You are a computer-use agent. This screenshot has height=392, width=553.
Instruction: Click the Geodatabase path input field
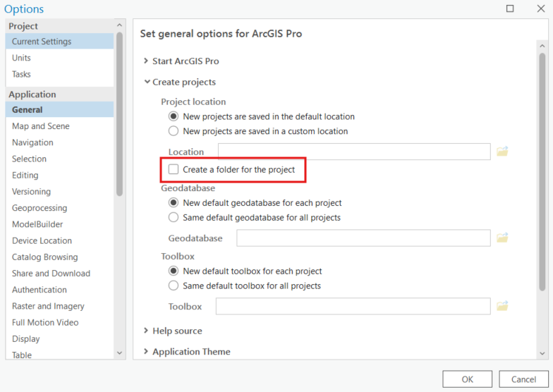(363, 238)
